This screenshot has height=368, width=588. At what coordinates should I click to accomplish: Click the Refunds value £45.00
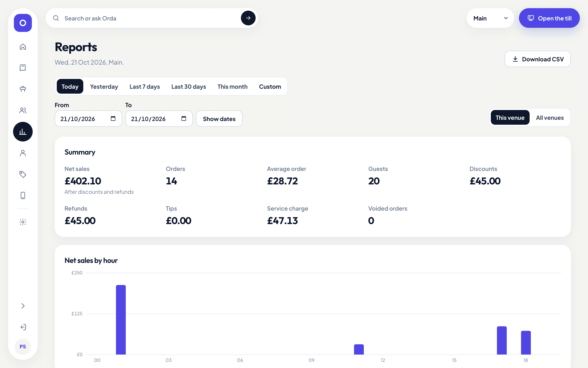click(80, 221)
